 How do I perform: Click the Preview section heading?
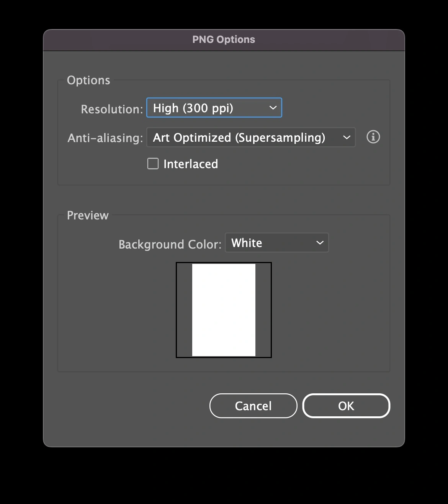(88, 216)
